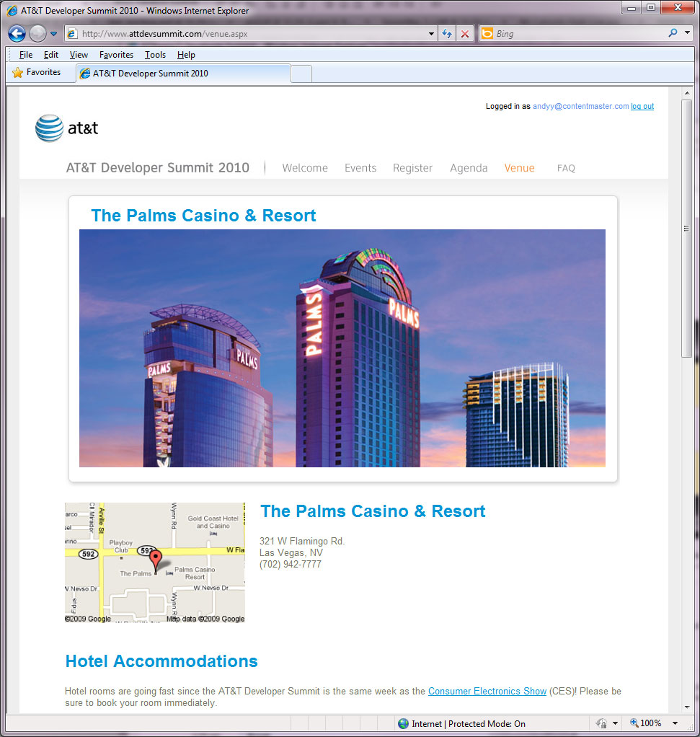
Task: Click the grayed Forward arrow button
Action: (x=37, y=34)
